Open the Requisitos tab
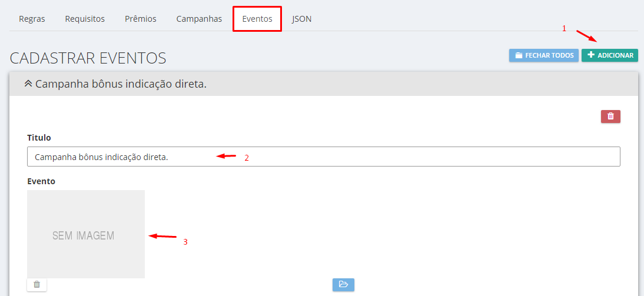 click(85, 19)
